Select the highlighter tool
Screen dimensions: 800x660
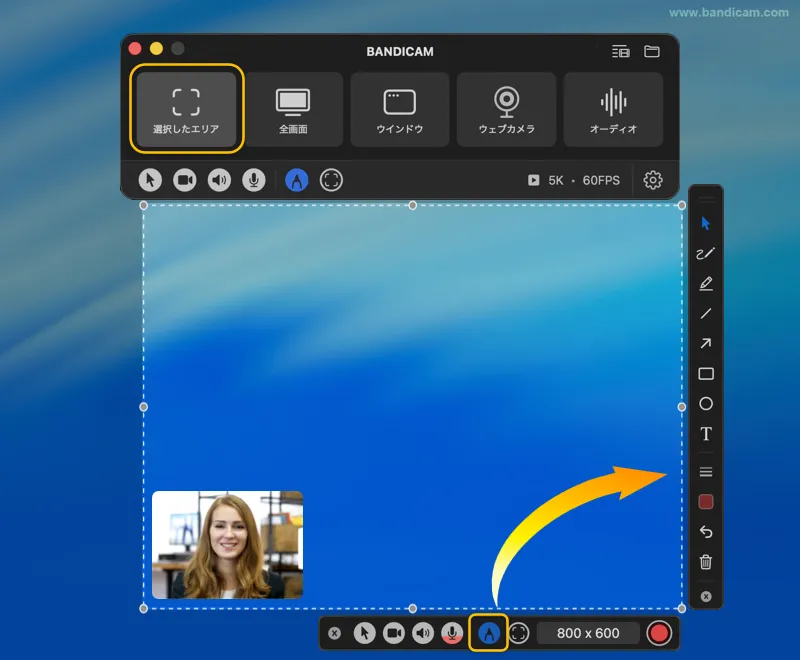706,284
